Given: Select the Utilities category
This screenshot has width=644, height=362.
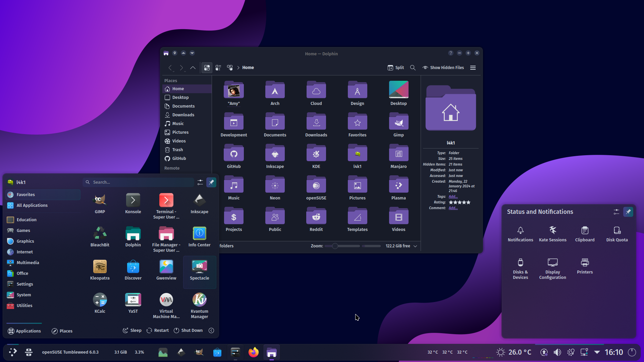Looking at the screenshot, I should pos(43,305).
